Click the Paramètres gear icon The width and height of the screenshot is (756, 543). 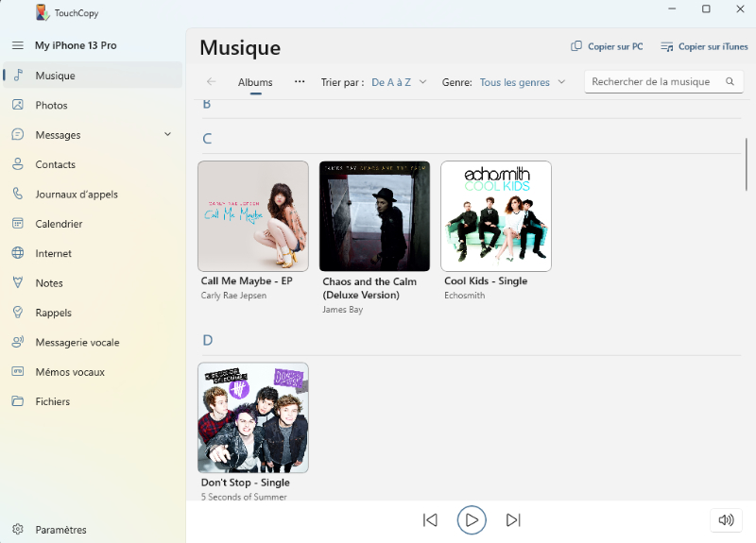point(18,529)
